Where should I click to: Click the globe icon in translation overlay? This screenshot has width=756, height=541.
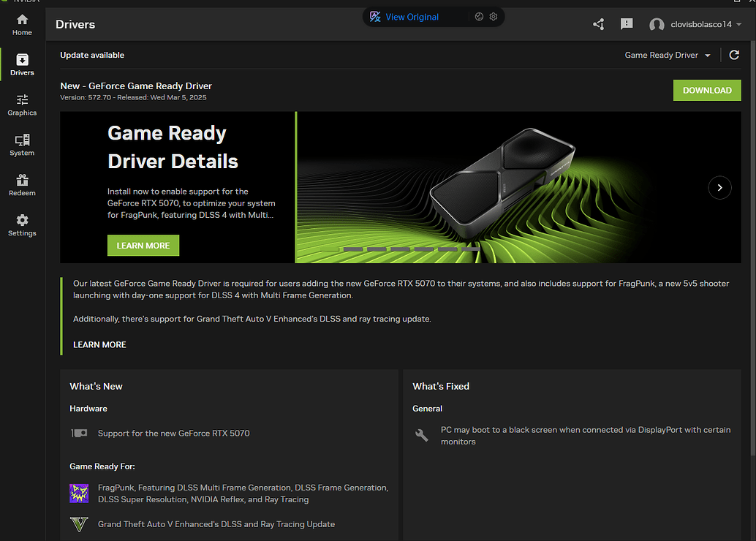pos(479,17)
